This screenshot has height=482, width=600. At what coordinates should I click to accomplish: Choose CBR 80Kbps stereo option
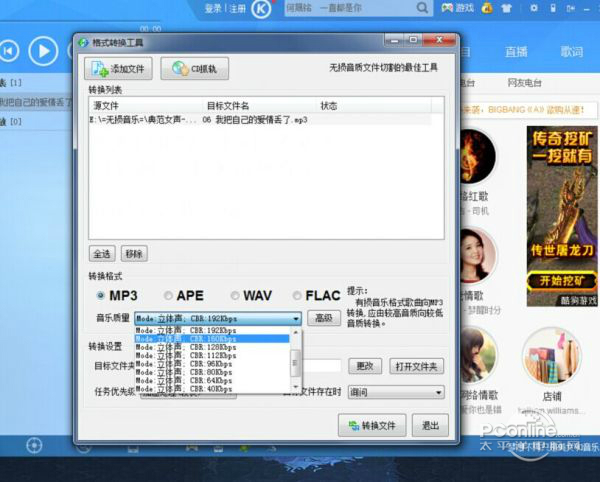(x=212, y=372)
